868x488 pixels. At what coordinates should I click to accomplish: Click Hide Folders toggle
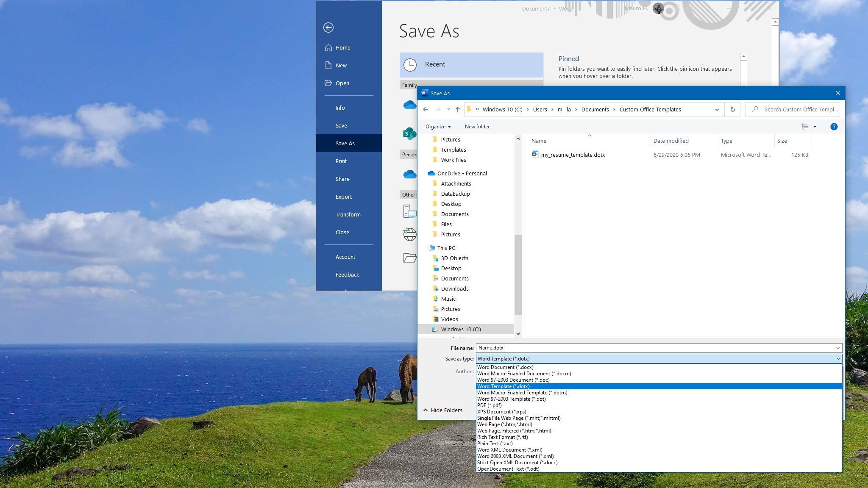point(442,410)
